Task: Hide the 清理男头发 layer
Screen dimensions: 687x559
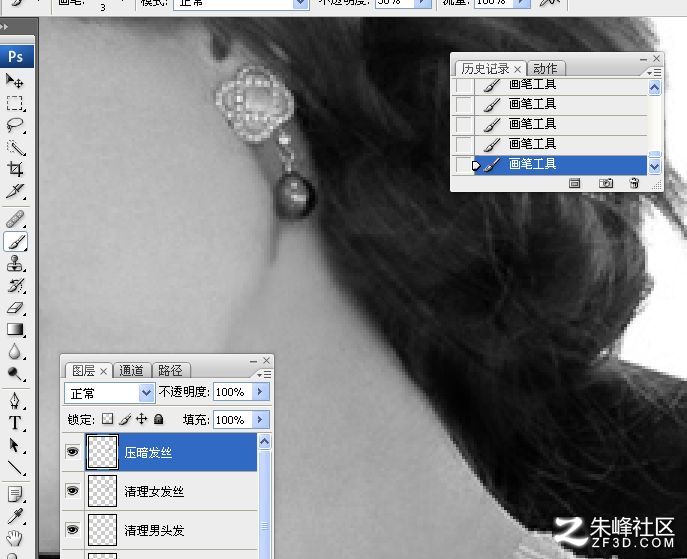Action: point(72,529)
